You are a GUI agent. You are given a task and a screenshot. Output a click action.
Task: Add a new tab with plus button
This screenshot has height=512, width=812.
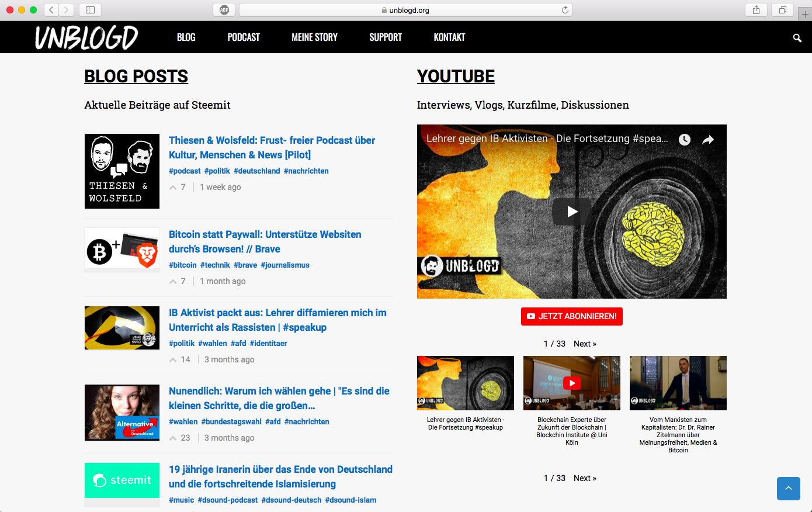point(805,14)
